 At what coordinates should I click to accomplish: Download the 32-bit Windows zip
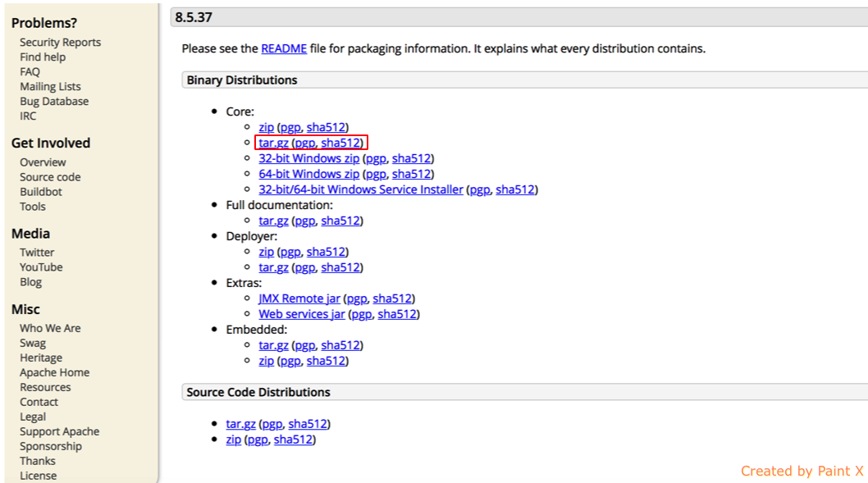pos(309,158)
